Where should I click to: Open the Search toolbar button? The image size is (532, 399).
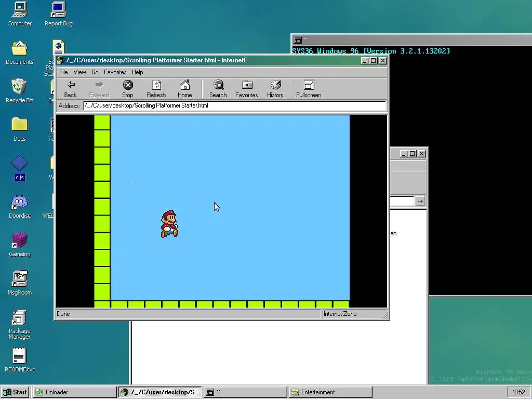(218, 89)
